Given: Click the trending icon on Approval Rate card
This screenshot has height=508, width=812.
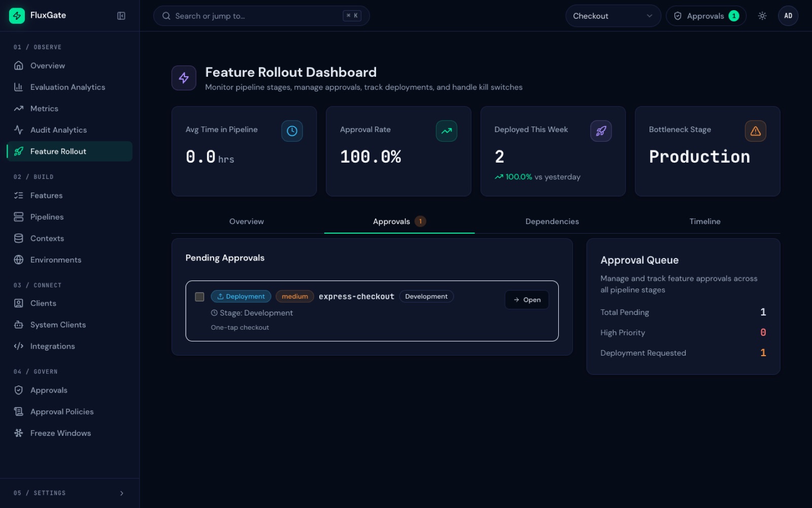Looking at the screenshot, I should pyautogui.click(x=447, y=131).
